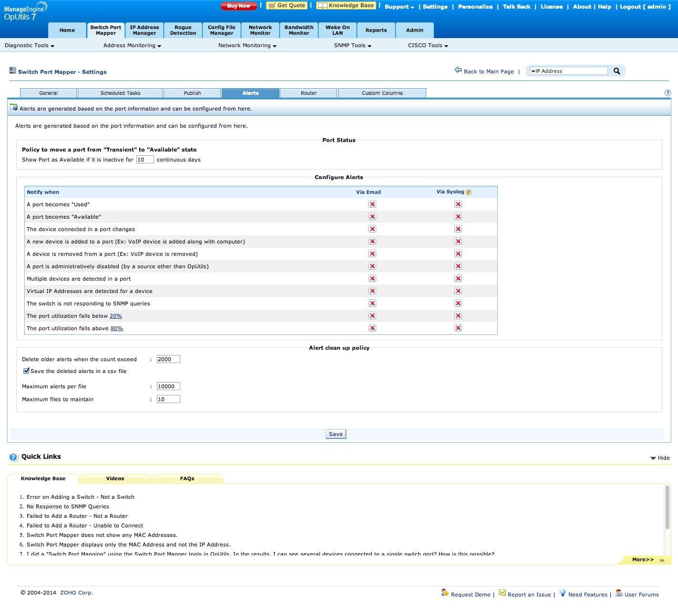This screenshot has width=678, height=616.
Task: Click the Request Demo icon
Action: point(445,593)
